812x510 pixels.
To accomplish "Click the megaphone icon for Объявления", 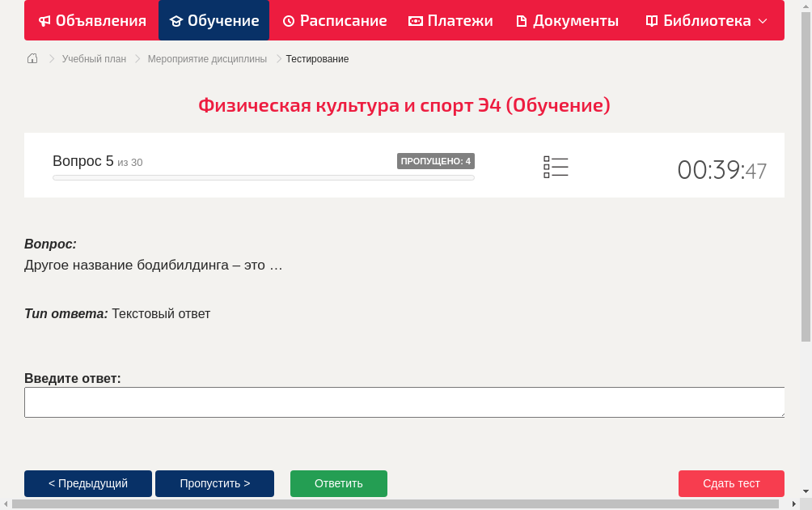I will coord(44,20).
